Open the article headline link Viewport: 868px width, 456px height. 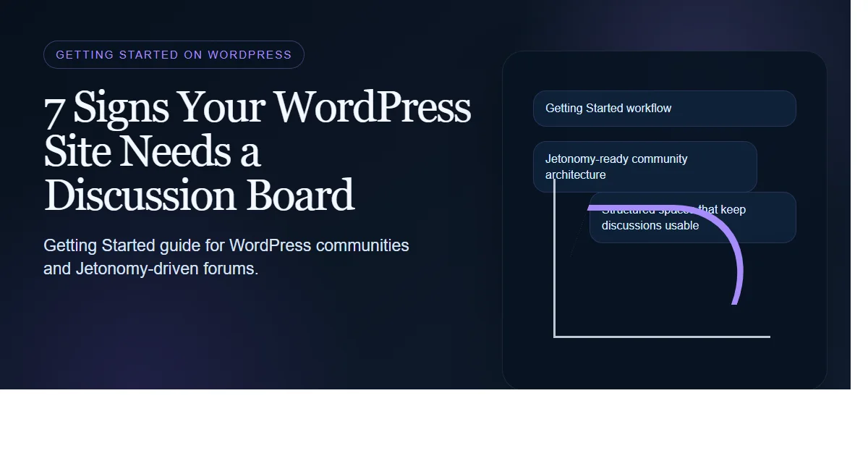[258, 151]
